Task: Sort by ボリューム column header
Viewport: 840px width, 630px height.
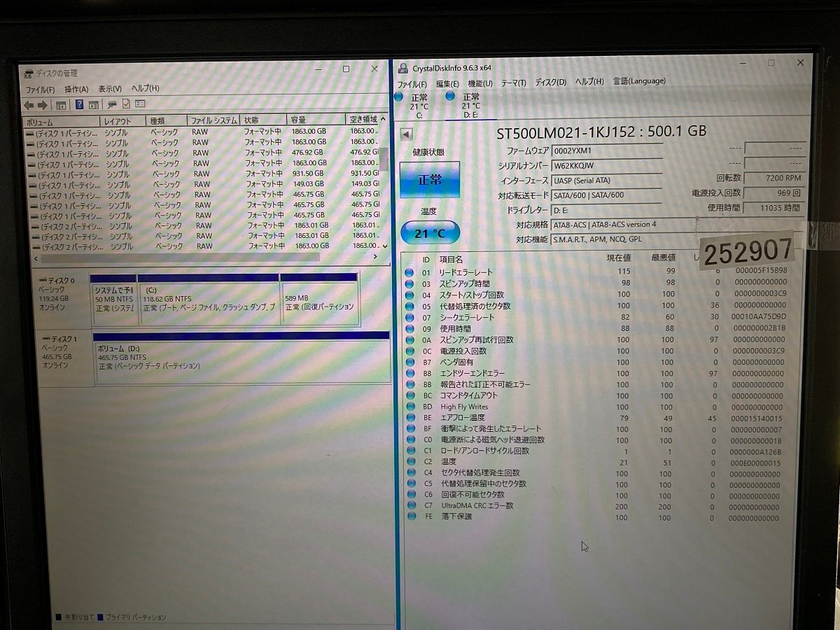Action: (x=61, y=122)
